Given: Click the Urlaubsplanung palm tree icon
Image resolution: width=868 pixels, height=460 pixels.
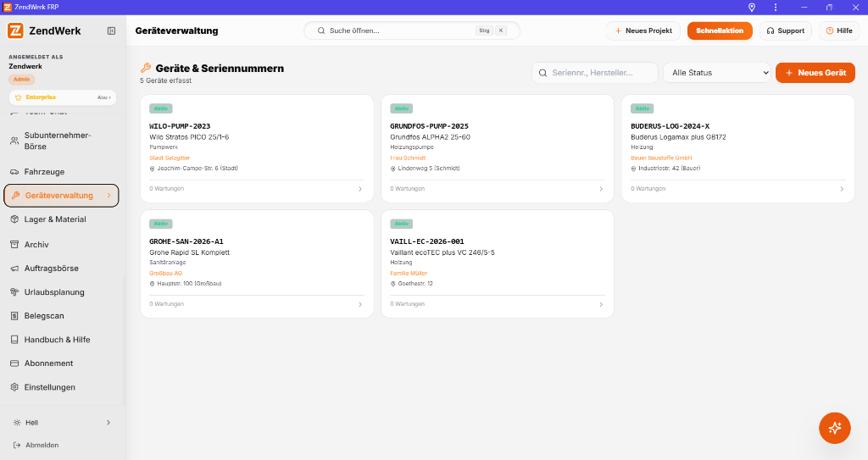Looking at the screenshot, I should coord(14,292).
